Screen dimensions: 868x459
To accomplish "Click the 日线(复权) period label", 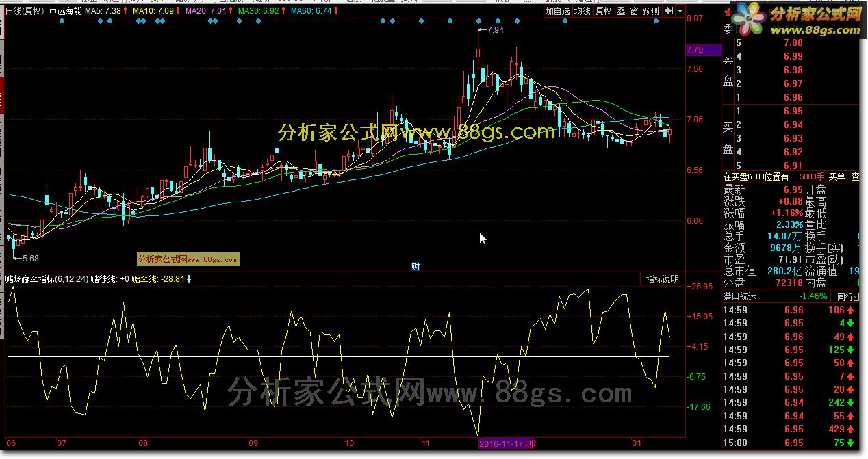I will coord(23,11).
